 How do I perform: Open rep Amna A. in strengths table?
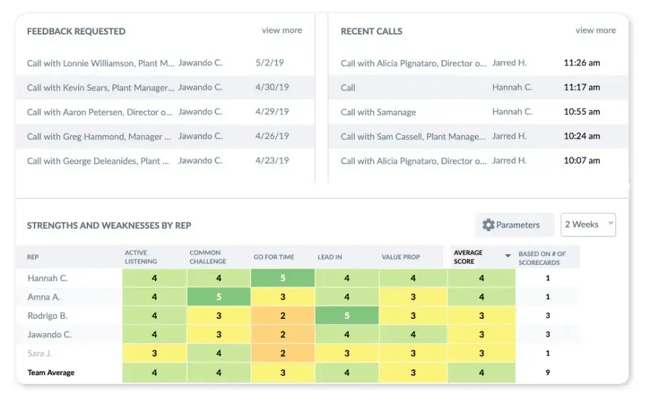click(44, 297)
